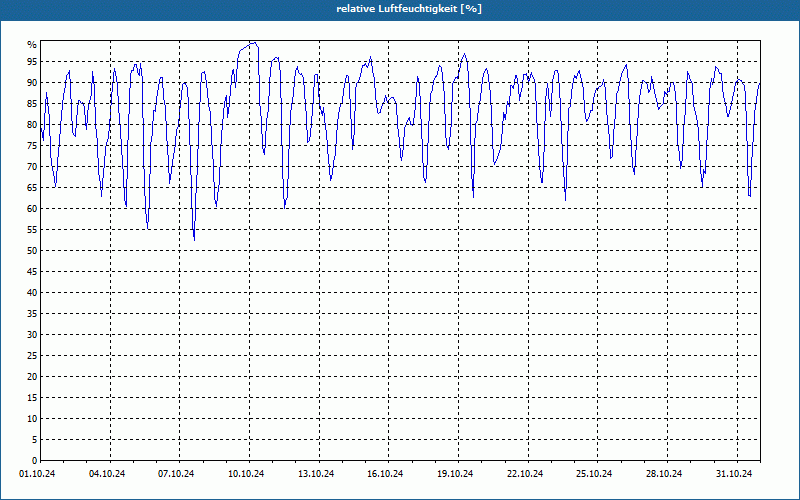Click the x-axis date label 19.10.24

point(455,474)
